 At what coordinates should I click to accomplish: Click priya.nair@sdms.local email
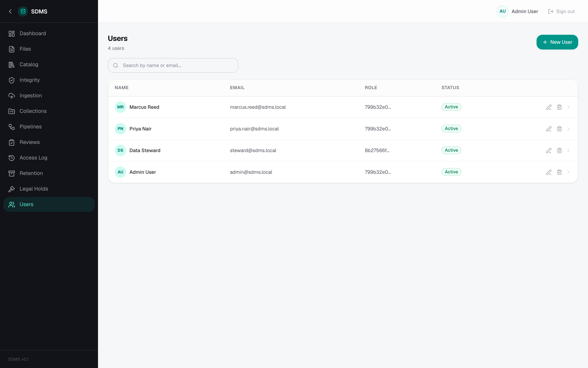(254, 129)
